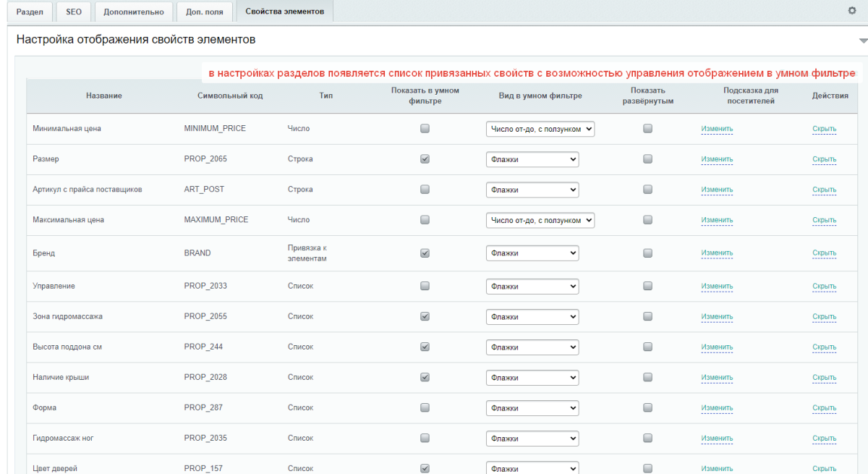Expand filter view dropdown for Максимальная цена
Screen dimensions: 868x474
click(540, 220)
